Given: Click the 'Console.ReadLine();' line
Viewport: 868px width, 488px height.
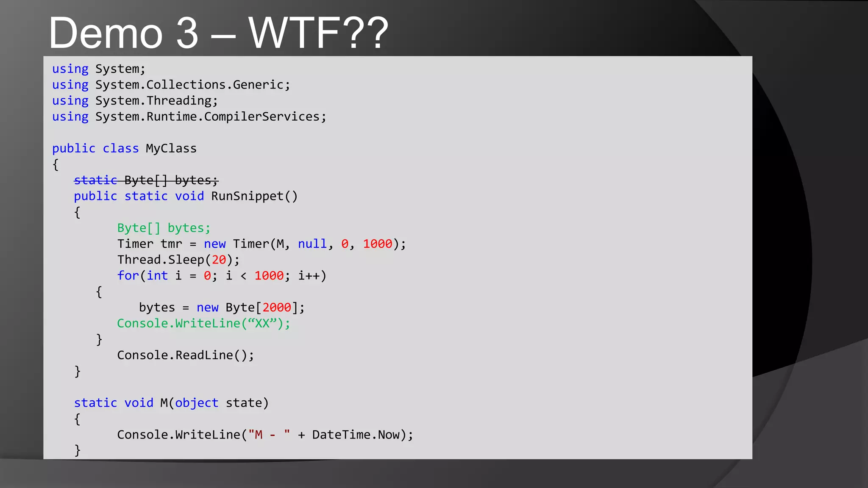Looking at the screenshot, I should [x=186, y=355].
